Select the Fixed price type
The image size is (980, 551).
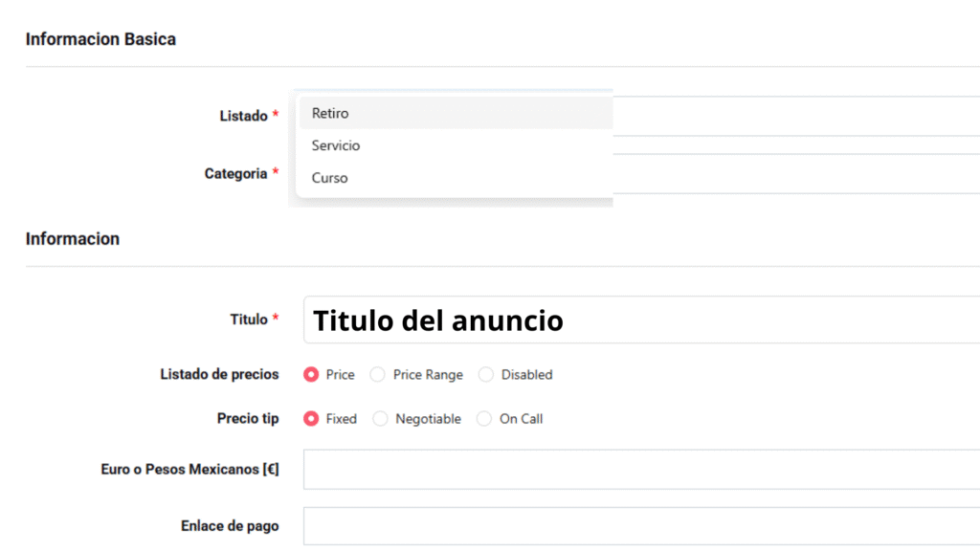point(311,419)
